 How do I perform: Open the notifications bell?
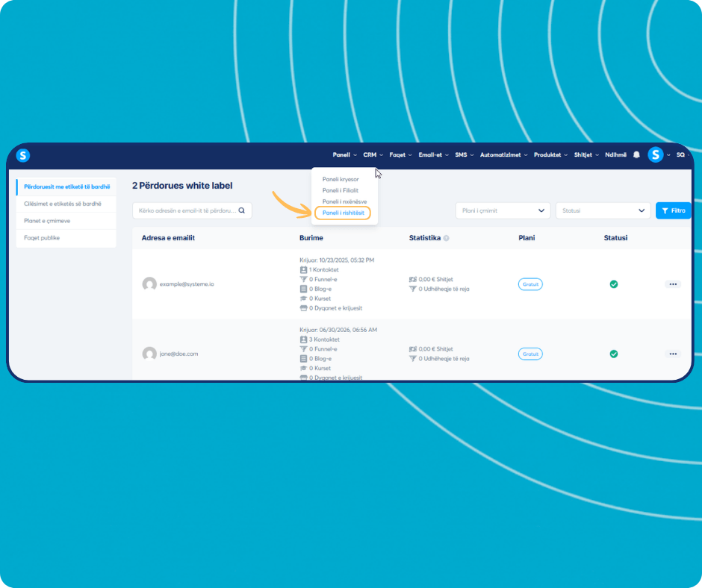(x=636, y=154)
